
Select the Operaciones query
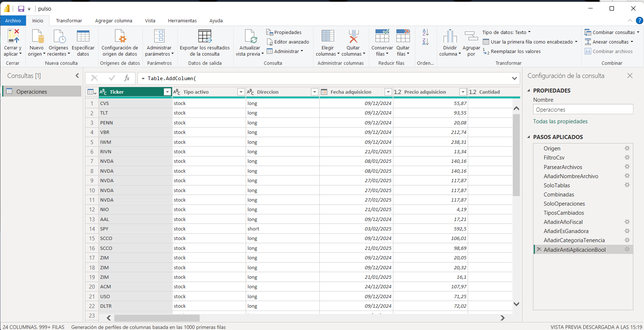(x=42, y=91)
